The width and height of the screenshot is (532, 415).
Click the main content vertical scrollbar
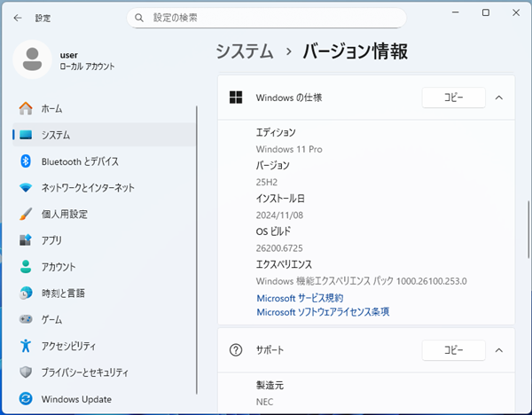528,230
